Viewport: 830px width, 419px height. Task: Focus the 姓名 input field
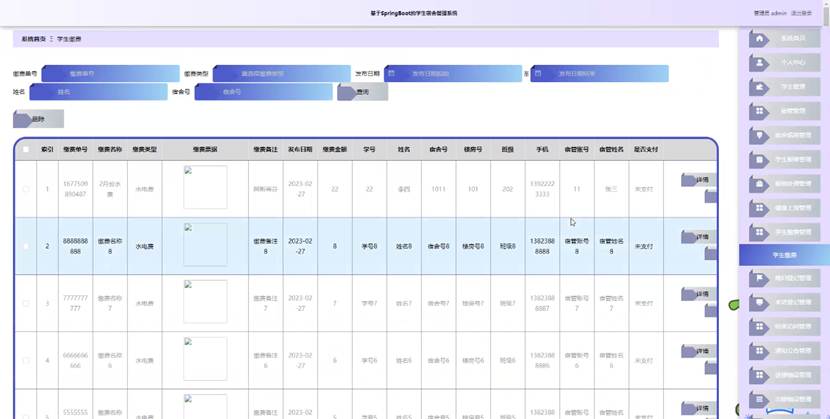click(x=98, y=92)
